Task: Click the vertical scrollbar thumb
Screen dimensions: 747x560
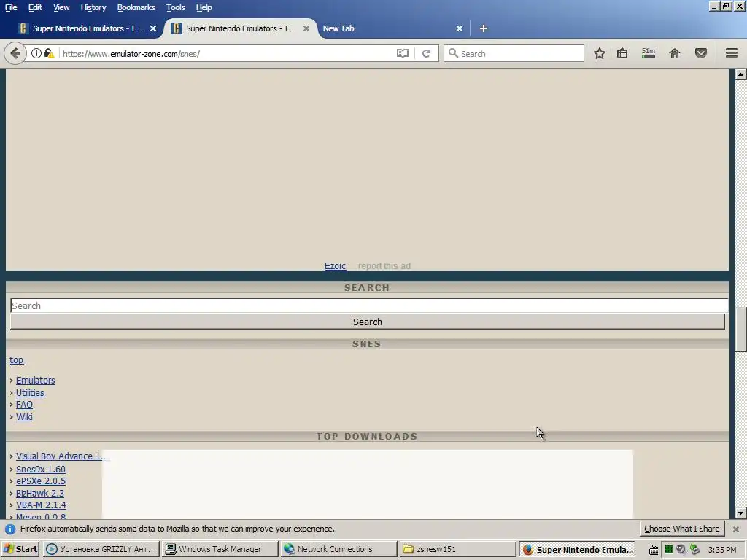Action: point(740,330)
